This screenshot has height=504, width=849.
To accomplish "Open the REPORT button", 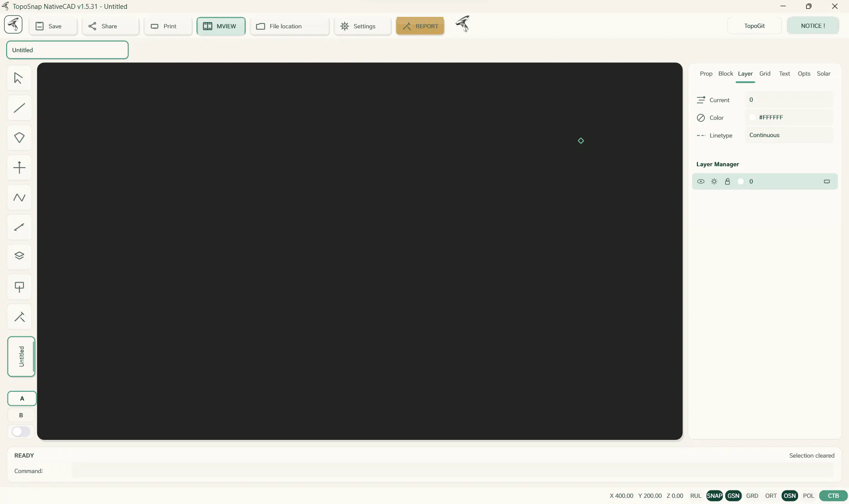I will tap(420, 26).
